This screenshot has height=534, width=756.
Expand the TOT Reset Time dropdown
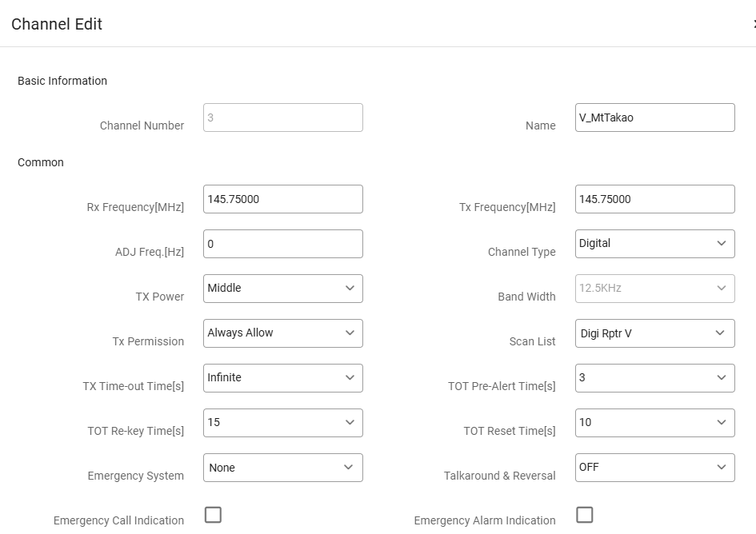click(x=654, y=423)
